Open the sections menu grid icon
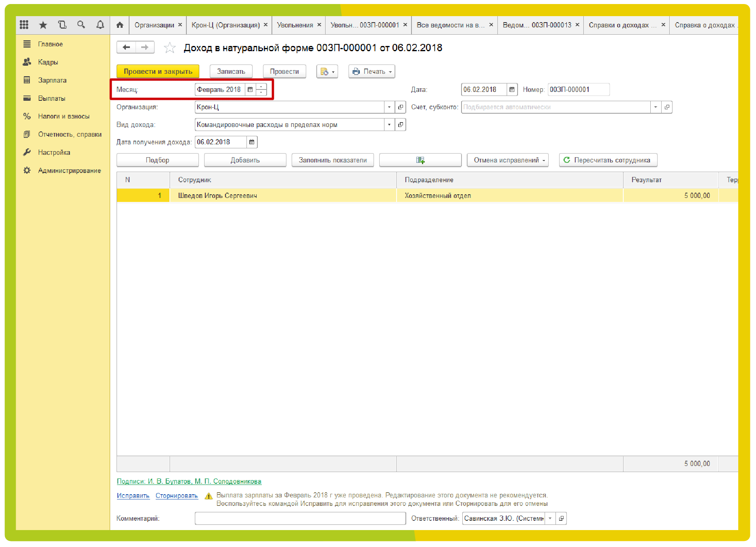 click(24, 25)
